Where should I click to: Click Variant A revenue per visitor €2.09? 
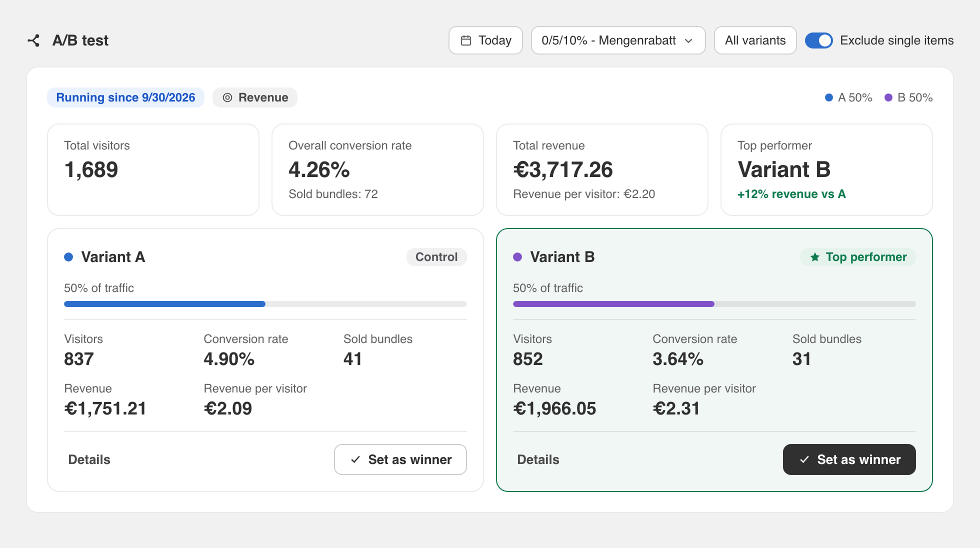[228, 408]
